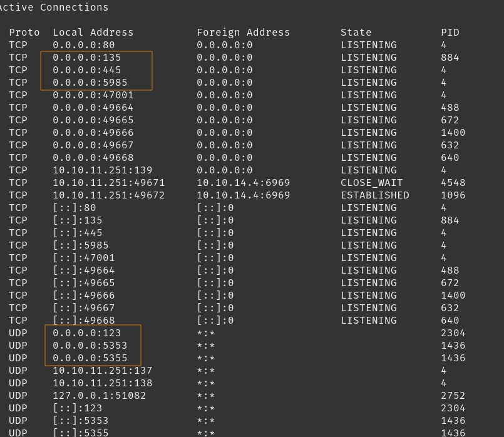Image resolution: width=504 pixels, height=437 pixels.
Task: Click the CLOSE_WAIT state text
Action: click(x=372, y=183)
